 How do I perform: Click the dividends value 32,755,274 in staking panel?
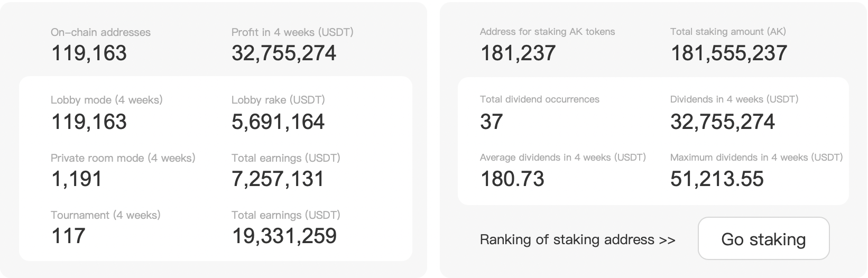pos(722,122)
